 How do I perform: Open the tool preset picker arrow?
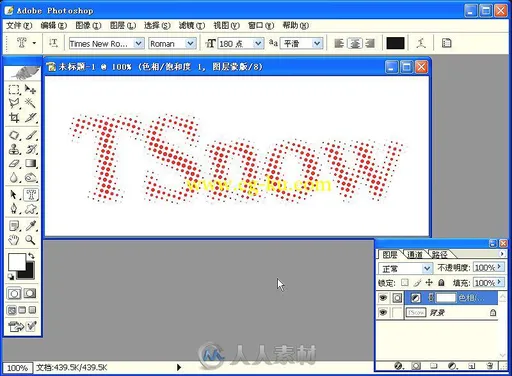(x=34, y=43)
